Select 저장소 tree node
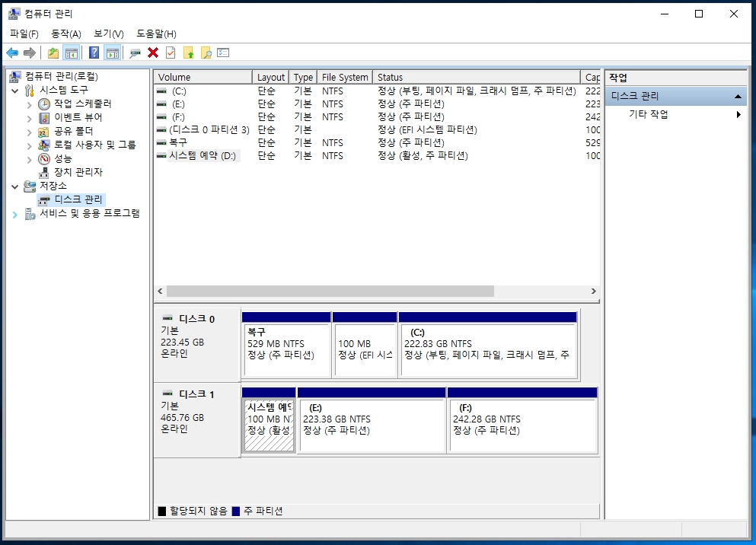Viewport: 756px width, 545px height. 53,186
